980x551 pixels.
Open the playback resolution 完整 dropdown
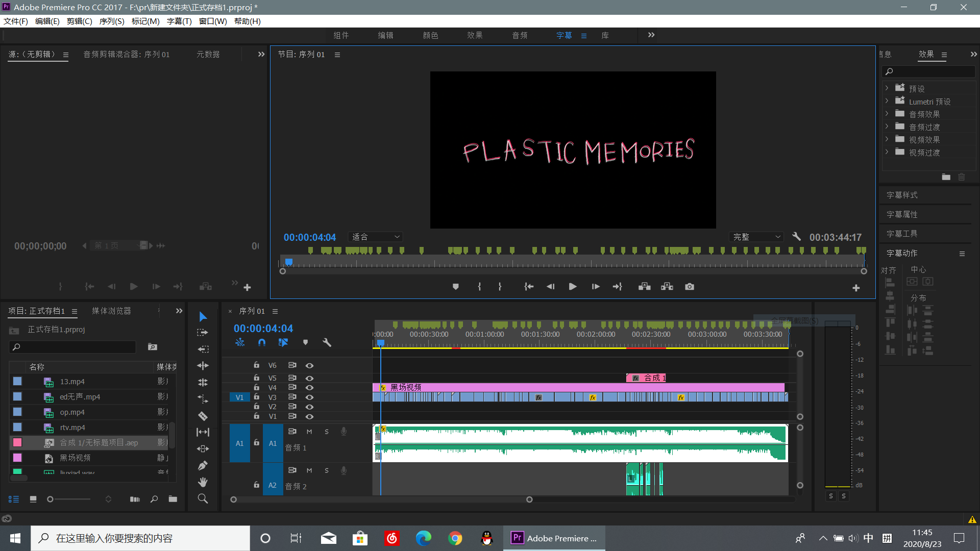(x=756, y=237)
